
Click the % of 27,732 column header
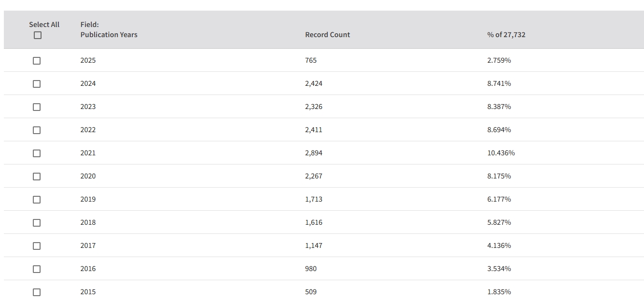point(506,35)
